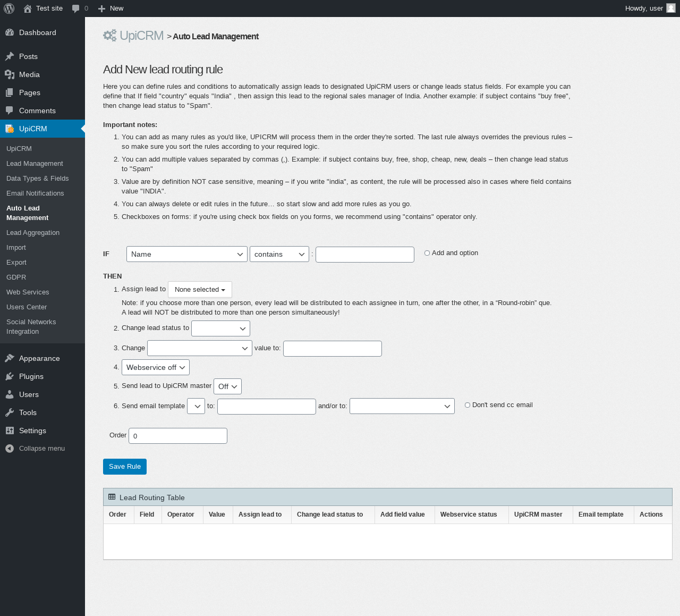The width and height of the screenshot is (680, 616).
Task: Focus the Order number input
Action: [178, 436]
